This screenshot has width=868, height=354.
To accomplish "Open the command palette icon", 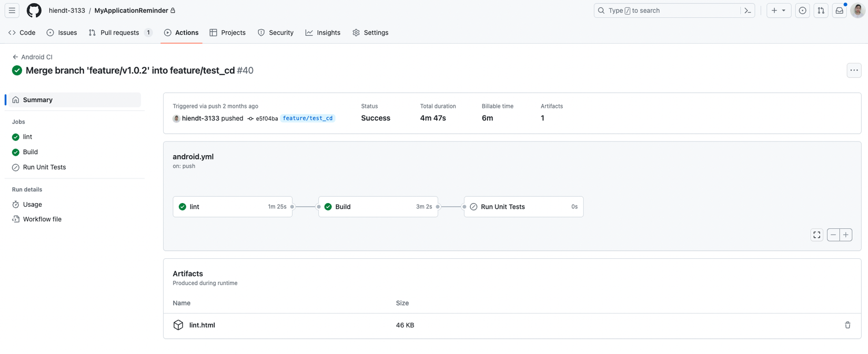I will coord(748,11).
